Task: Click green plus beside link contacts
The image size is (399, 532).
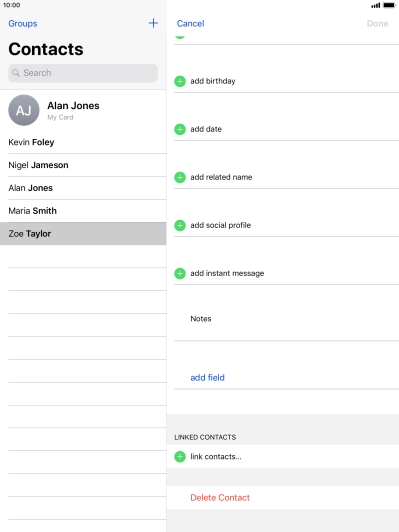Action: pyautogui.click(x=180, y=457)
